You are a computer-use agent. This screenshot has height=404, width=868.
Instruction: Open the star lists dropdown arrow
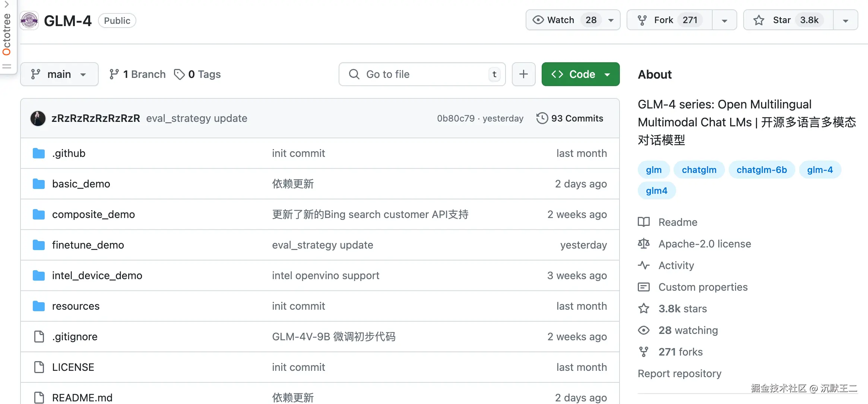point(845,20)
